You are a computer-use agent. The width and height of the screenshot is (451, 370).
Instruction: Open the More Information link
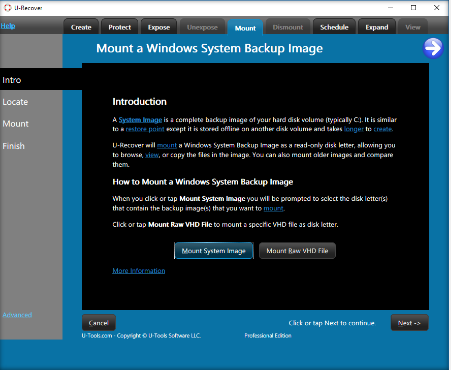[139, 271]
